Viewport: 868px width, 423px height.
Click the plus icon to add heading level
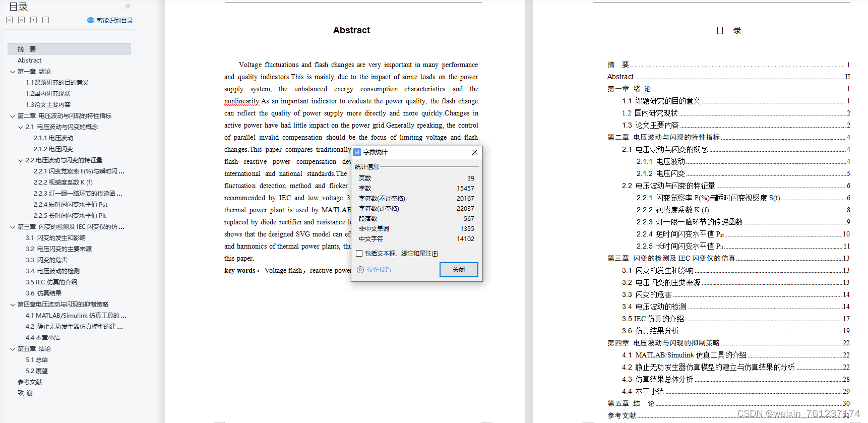tap(33, 20)
